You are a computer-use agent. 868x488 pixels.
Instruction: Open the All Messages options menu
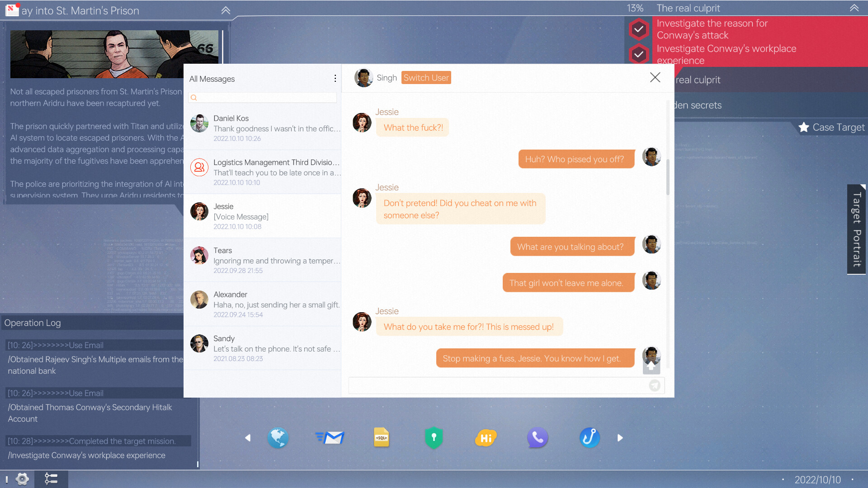(335, 78)
